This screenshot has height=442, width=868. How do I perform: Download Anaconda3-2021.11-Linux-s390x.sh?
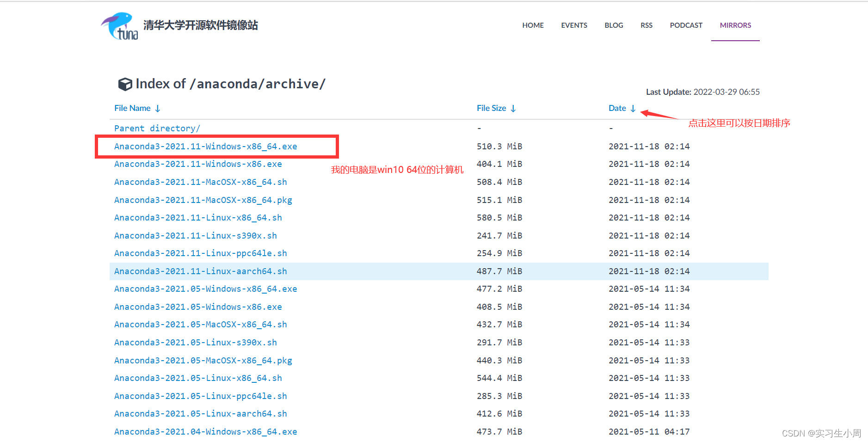pyautogui.click(x=196, y=236)
